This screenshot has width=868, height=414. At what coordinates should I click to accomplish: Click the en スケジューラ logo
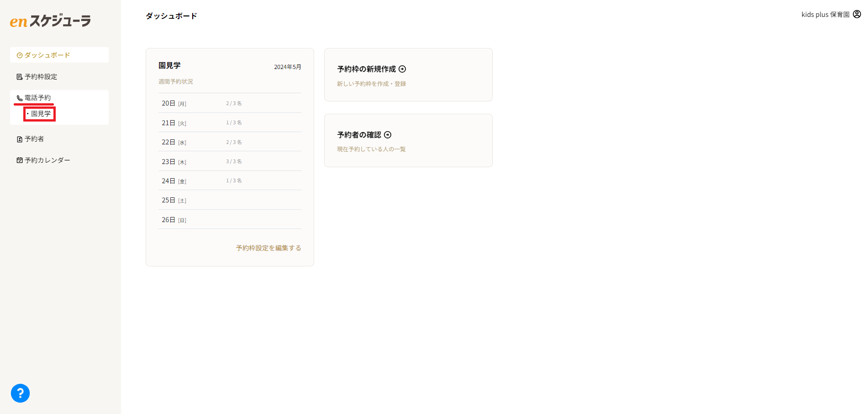(x=50, y=21)
